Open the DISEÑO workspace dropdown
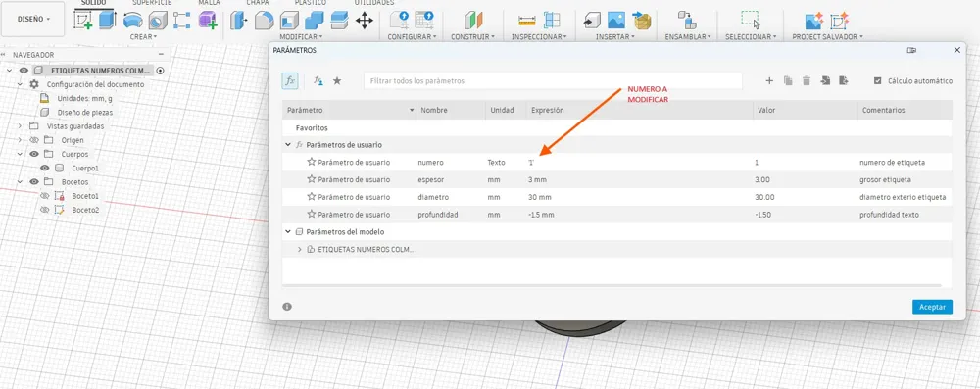Image resolution: width=980 pixels, height=389 pixels. (33, 20)
